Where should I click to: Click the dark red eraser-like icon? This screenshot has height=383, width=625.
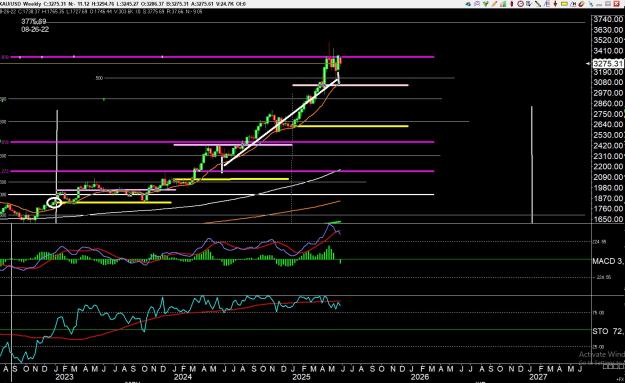[x=582, y=4]
